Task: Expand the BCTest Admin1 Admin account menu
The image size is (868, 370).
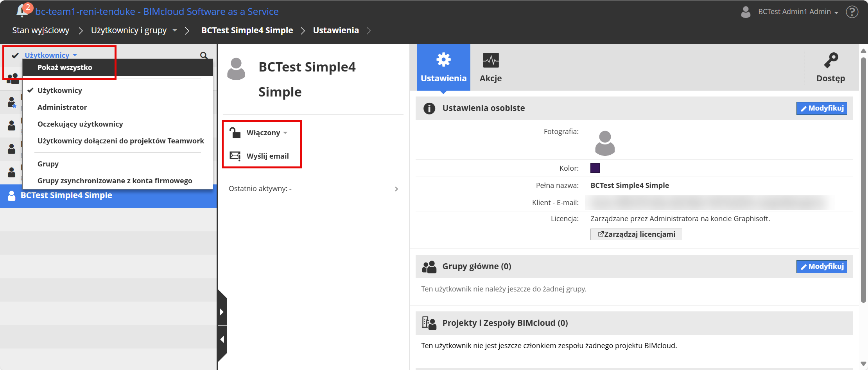Action: click(x=798, y=12)
